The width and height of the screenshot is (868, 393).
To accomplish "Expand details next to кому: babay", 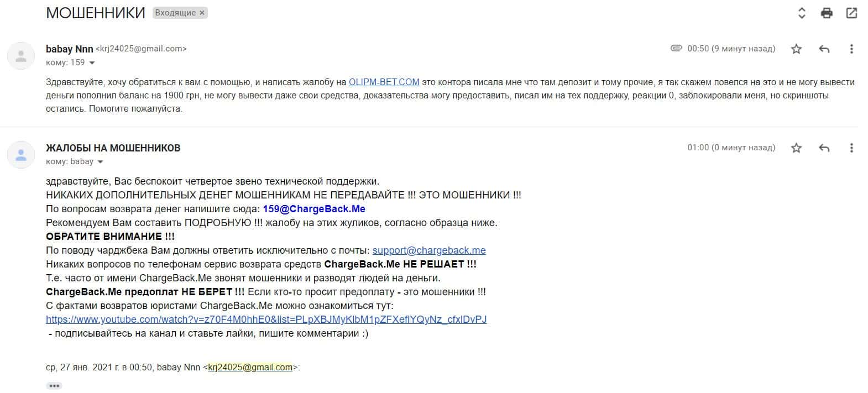I will [x=100, y=162].
